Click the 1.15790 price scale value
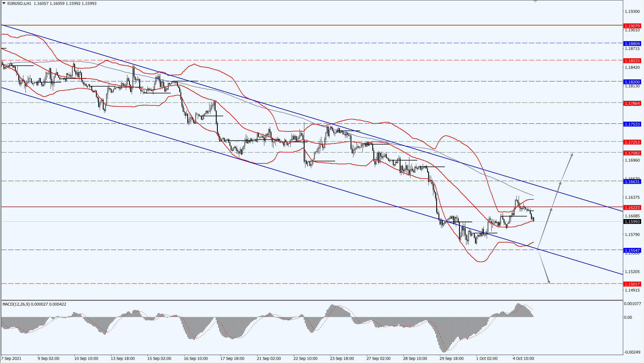The image size is (644, 363). coord(632,234)
